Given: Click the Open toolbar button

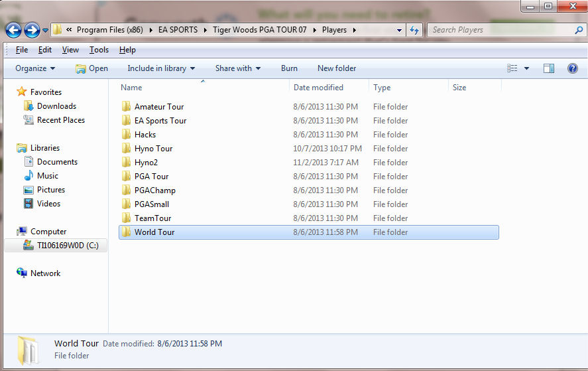Looking at the screenshot, I should pyautogui.click(x=92, y=68).
